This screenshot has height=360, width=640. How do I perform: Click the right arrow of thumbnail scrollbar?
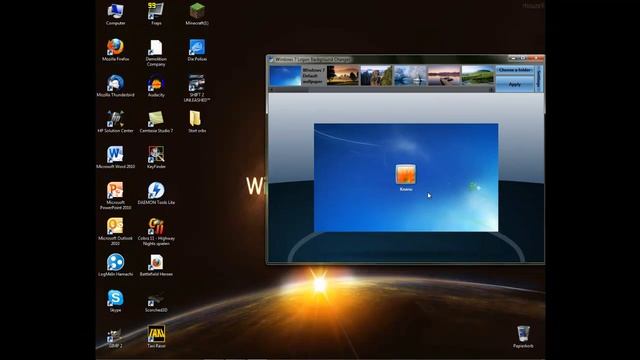point(492,89)
